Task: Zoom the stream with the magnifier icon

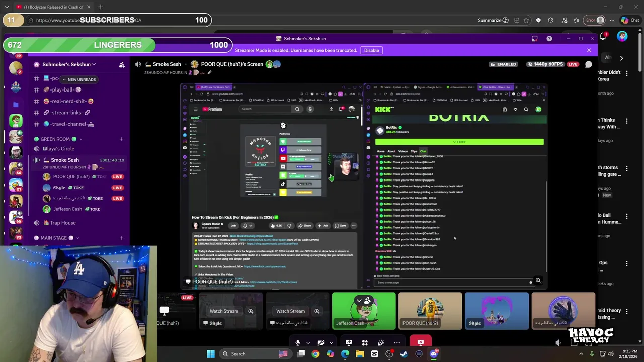Action: [x=538, y=281]
